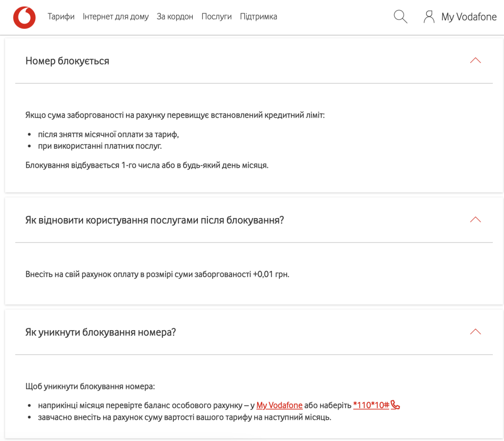This screenshot has width=504, height=441.
Task: Click the *110*10# dial code link
Action: (371, 405)
